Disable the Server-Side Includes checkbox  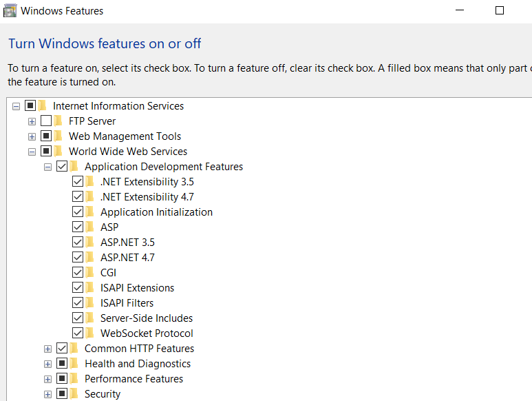78,318
